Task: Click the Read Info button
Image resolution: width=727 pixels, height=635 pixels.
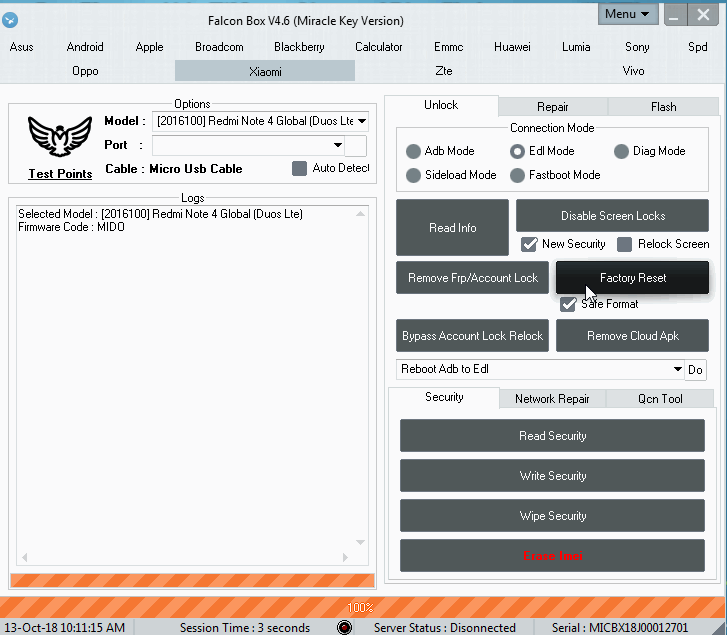Action: pos(452,228)
